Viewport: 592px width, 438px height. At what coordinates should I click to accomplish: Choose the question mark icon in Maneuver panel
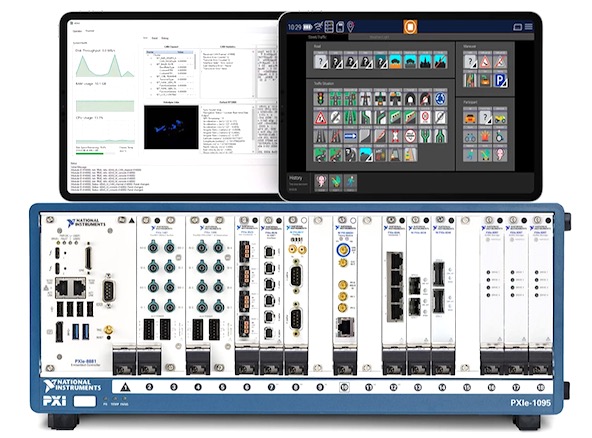point(470,61)
